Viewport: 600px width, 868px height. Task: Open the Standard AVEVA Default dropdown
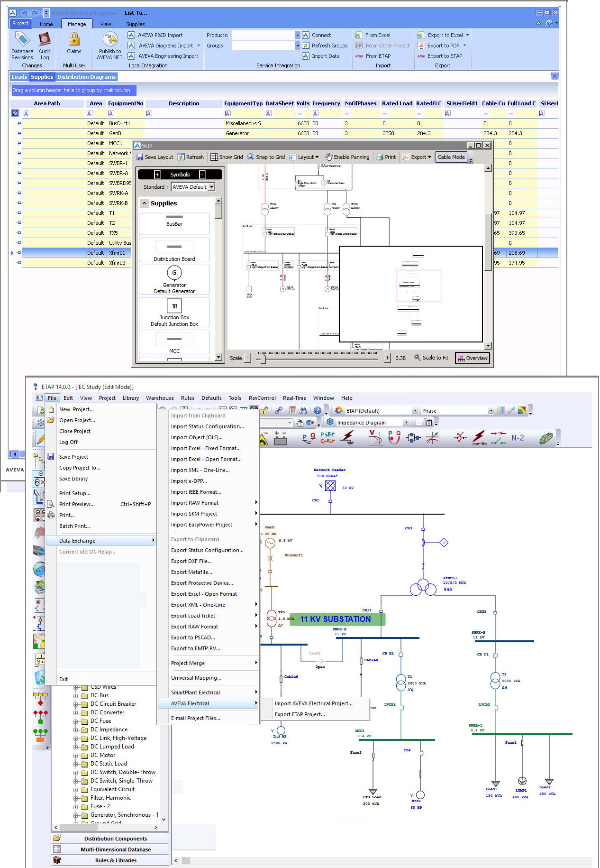tap(211, 187)
